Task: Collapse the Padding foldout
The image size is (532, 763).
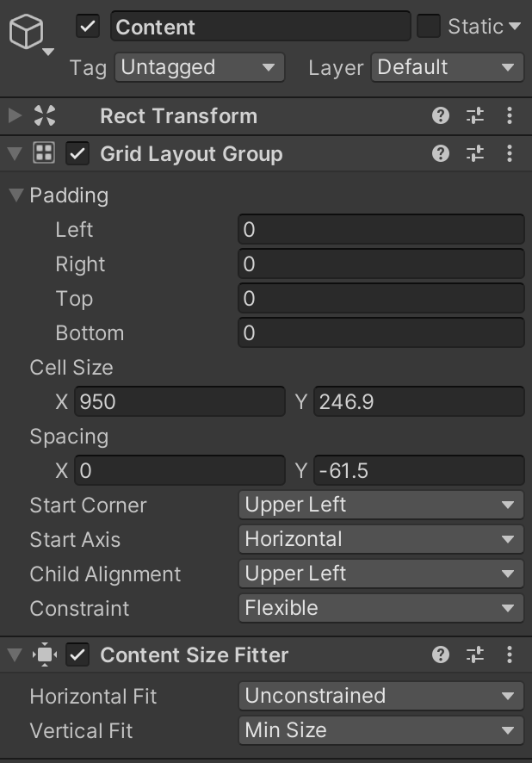Action: 15,195
